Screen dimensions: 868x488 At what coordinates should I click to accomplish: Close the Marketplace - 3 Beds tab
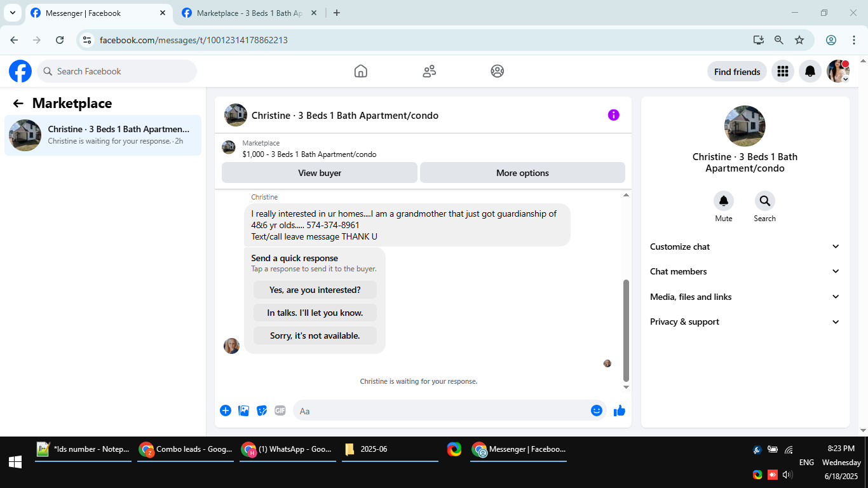pos(313,13)
